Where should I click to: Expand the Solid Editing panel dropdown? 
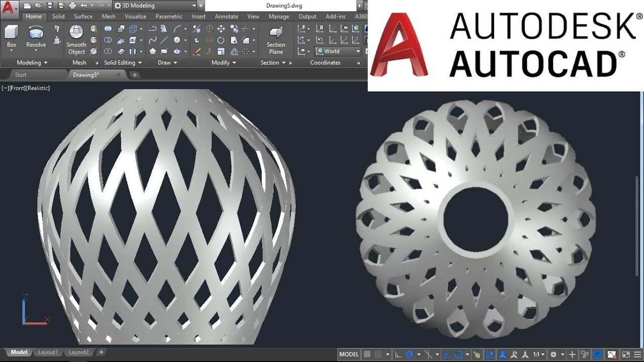pos(122,63)
